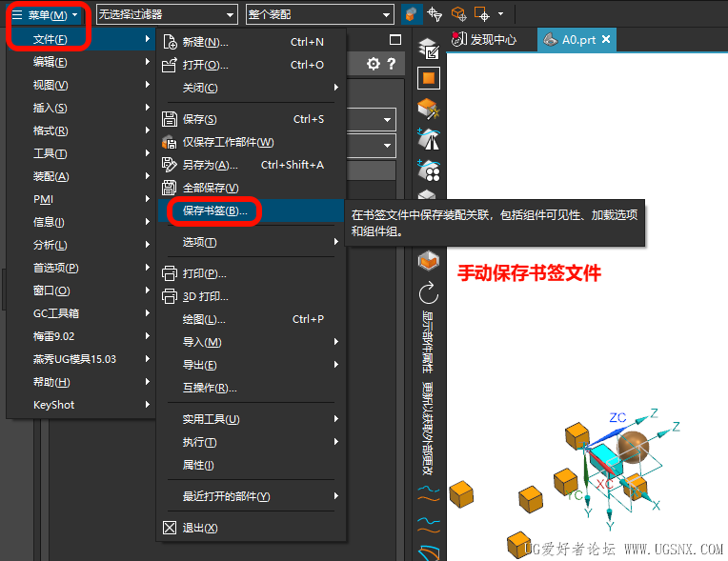
Task: Open the 编辑(E) menu entry
Action: tap(81, 62)
